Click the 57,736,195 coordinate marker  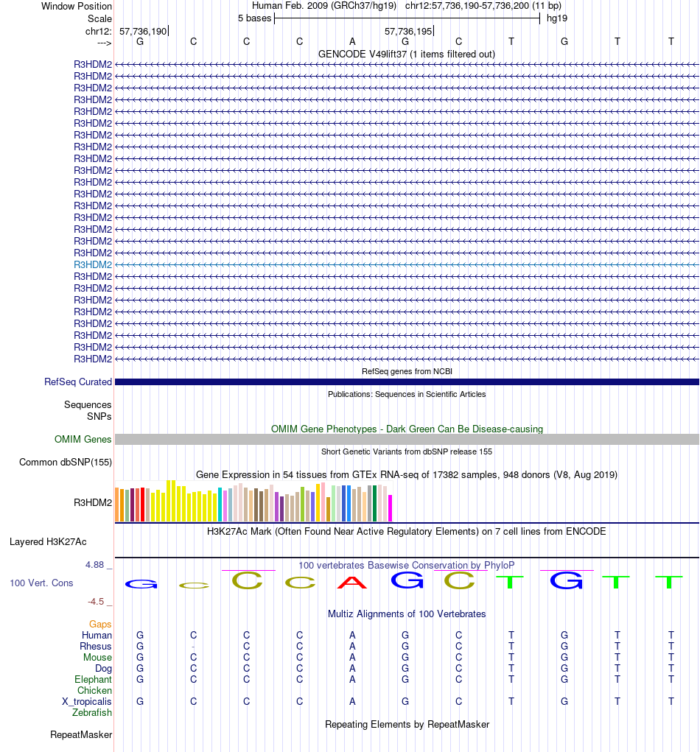point(408,31)
